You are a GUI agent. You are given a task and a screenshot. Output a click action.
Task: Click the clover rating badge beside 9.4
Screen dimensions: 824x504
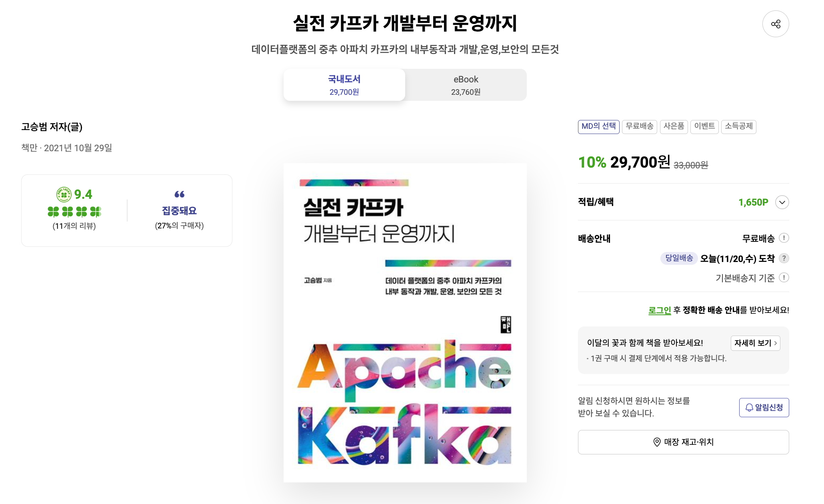[x=64, y=194]
